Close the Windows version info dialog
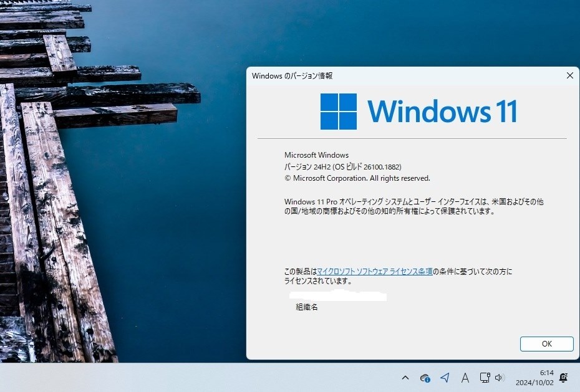 569,75
